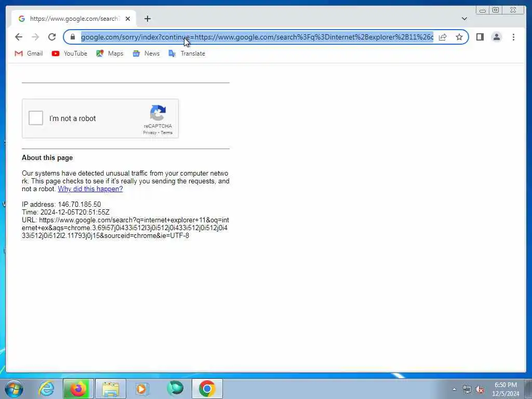Close the Google search tab
The image size is (532, 399).
pos(128,19)
